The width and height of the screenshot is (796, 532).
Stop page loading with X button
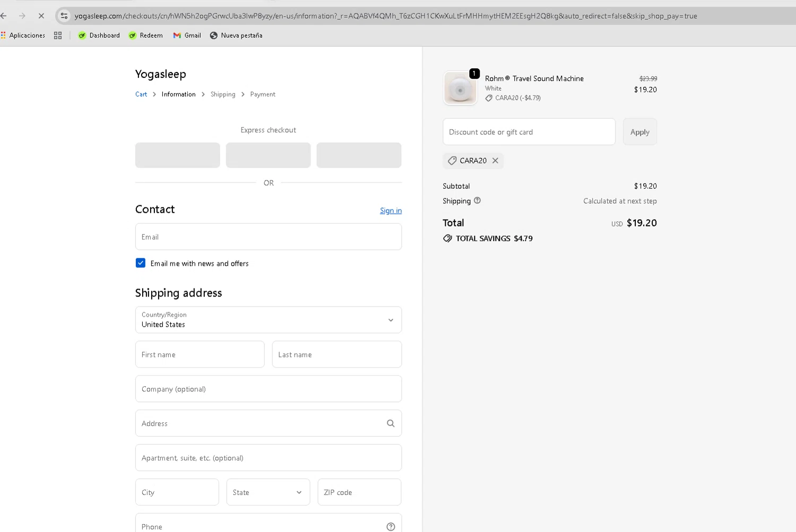tap(41, 16)
